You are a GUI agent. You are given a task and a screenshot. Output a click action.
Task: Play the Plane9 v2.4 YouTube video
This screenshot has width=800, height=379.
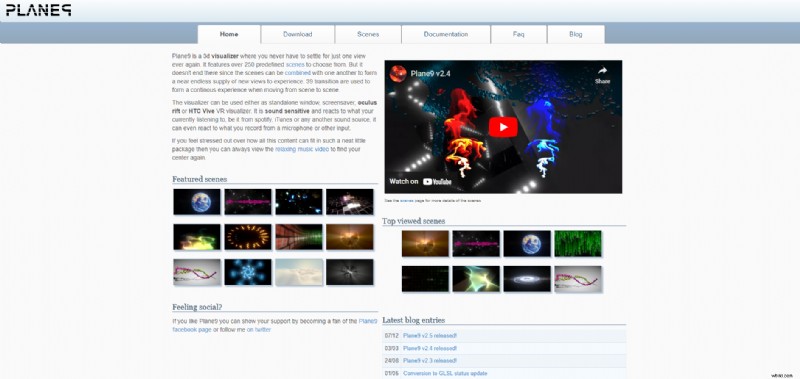coord(503,127)
